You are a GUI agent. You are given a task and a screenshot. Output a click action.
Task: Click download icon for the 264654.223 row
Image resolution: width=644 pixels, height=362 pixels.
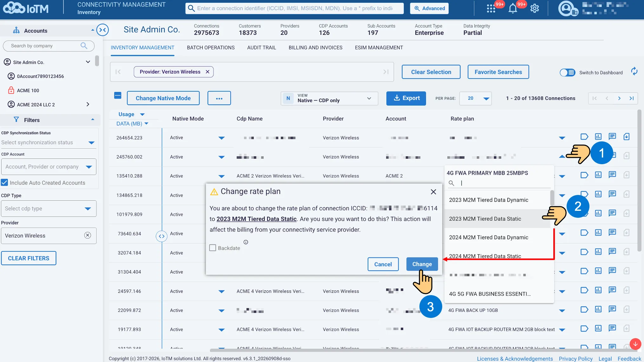(x=626, y=137)
